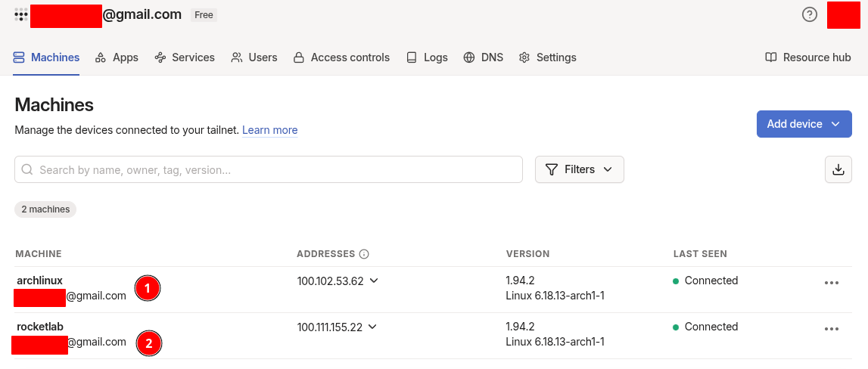Open the DNS tab

[484, 57]
